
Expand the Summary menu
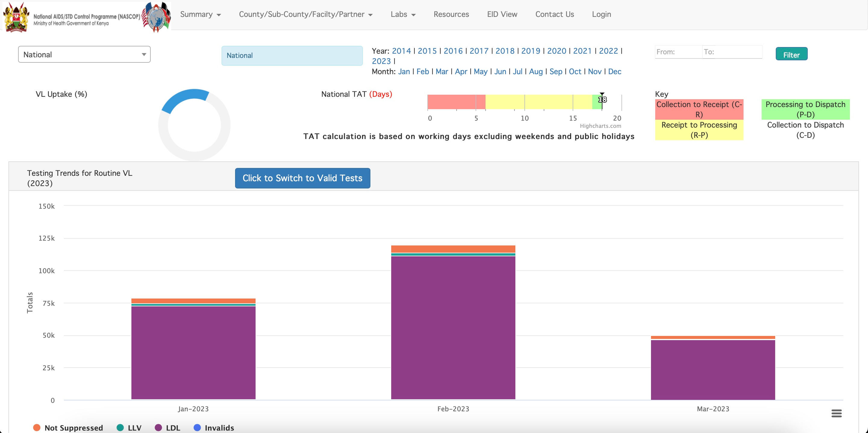[x=200, y=14]
